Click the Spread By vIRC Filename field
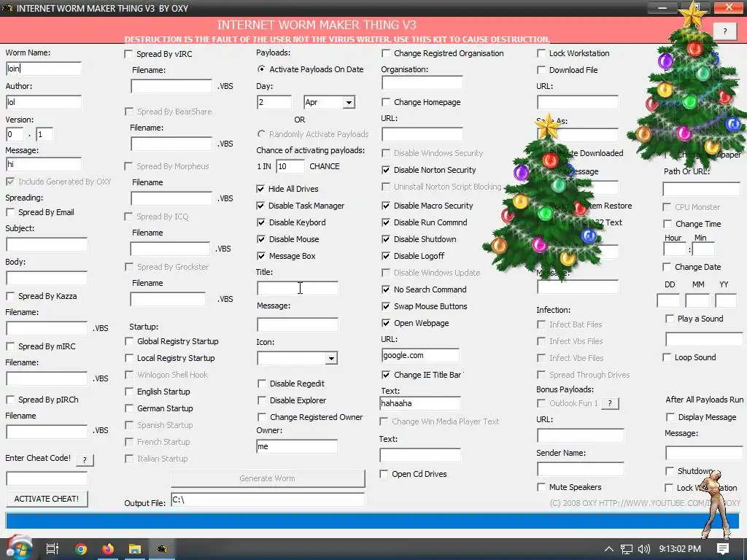The height and width of the screenshot is (560, 747). pos(171,86)
